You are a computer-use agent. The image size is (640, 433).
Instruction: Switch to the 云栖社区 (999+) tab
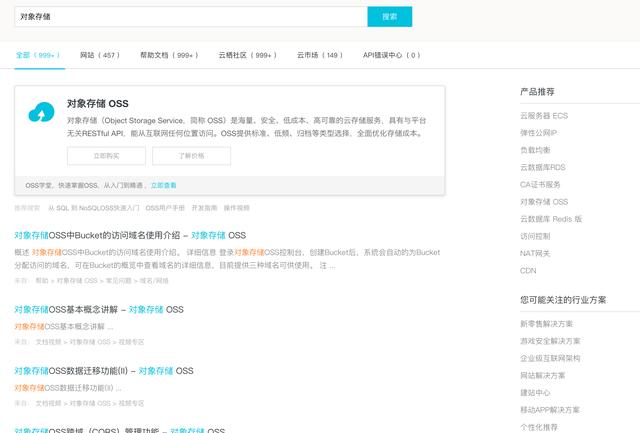(x=247, y=55)
